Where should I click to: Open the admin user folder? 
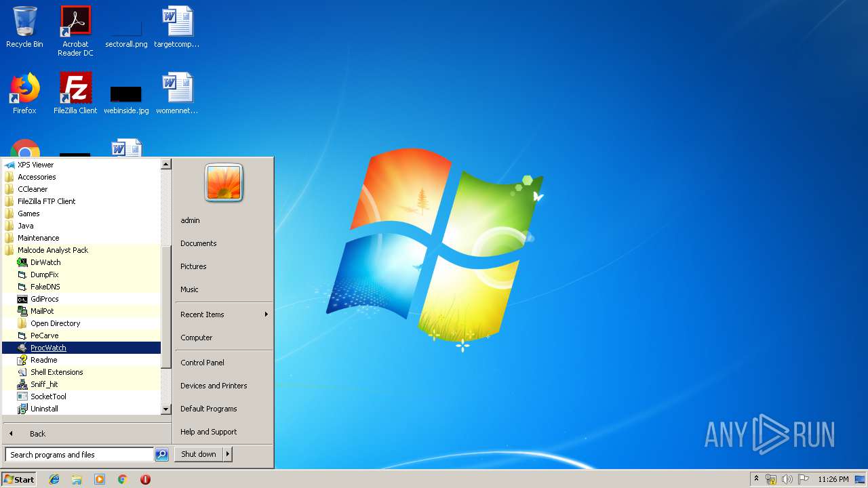pyautogui.click(x=224, y=220)
